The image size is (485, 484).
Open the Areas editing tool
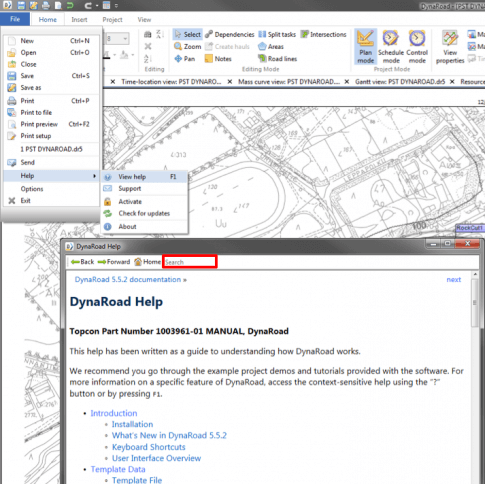click(271, 47)
